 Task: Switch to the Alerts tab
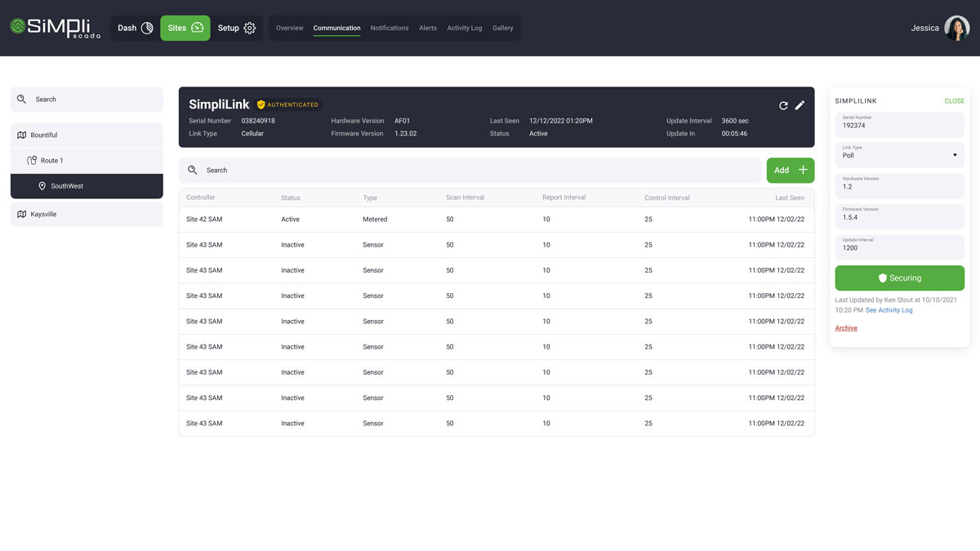pyautogui.click(x=428, y=28)
